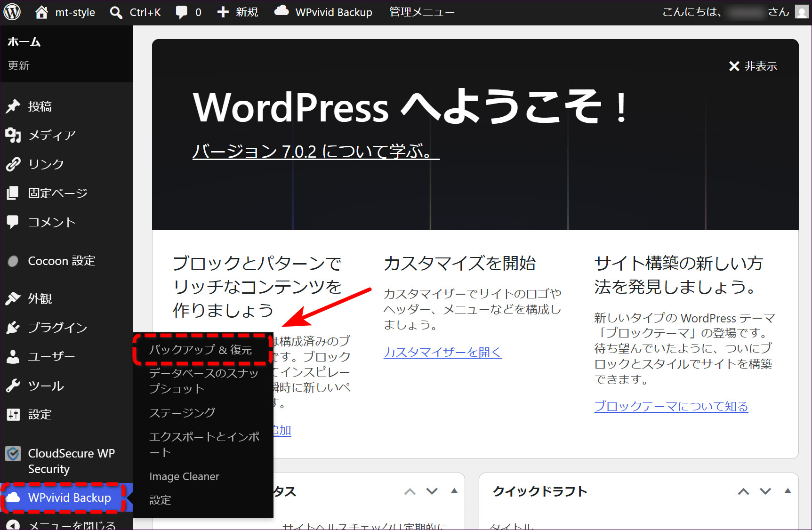Screen dimensions: 812x530
Task: Click the cloud icon beside WPvivid Backup in sidebar
Action: click(13, 497)
